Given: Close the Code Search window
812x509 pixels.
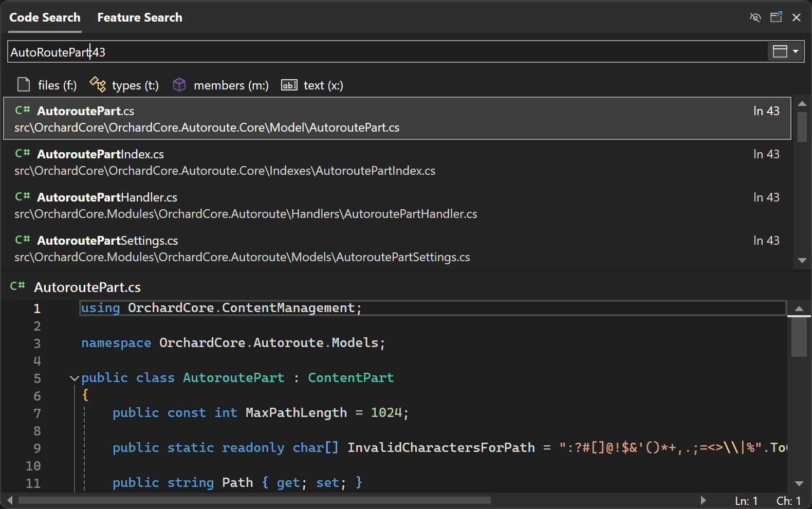Looking at the screenshot, I should (x=797, y=17).
